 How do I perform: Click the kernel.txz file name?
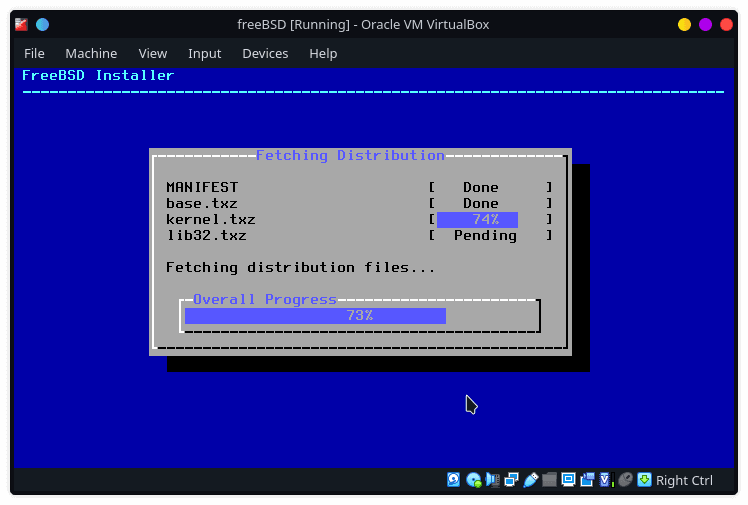click(x=211, y=219)
